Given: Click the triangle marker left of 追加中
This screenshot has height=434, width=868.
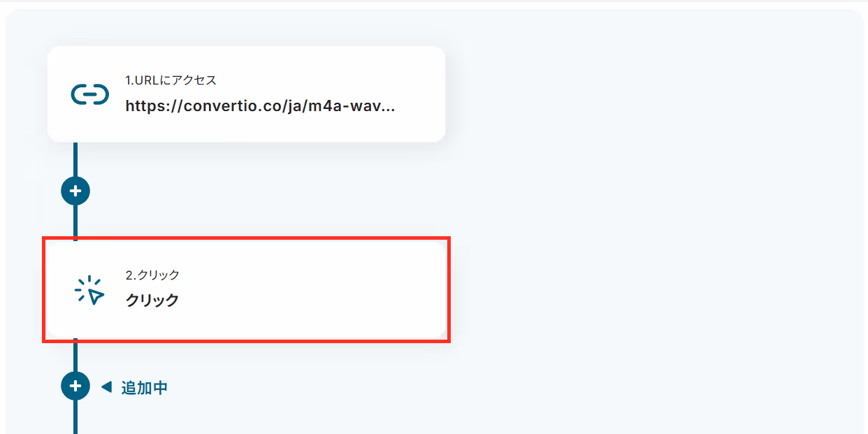Looking at the screenshot, I should [106, 386].
